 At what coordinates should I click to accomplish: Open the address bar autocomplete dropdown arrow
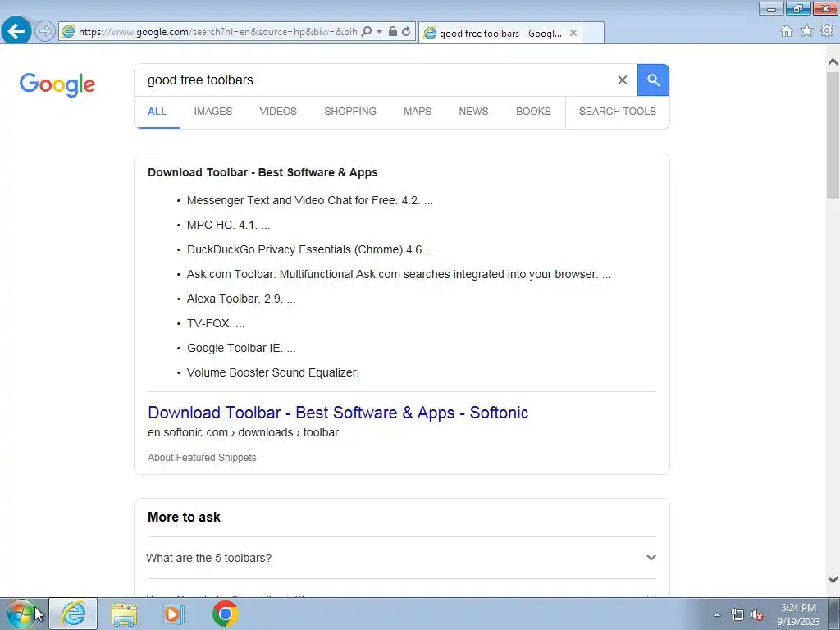(x=379, y=32)
